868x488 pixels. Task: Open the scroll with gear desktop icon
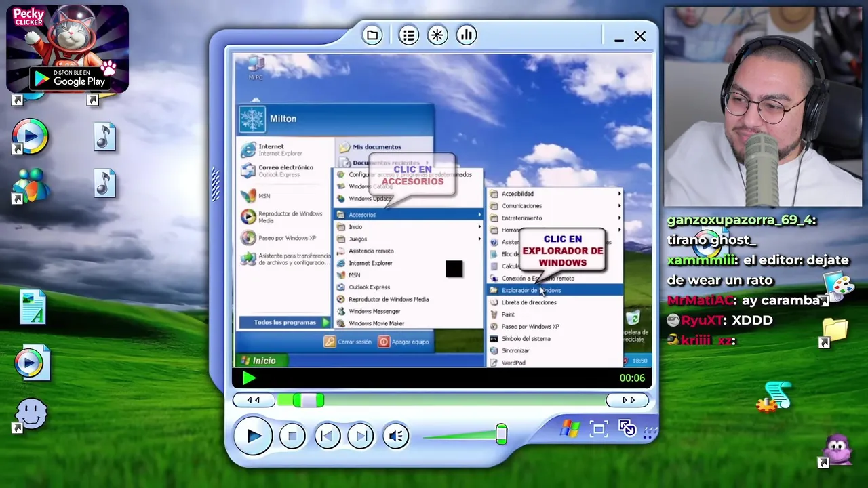(774, 397)
